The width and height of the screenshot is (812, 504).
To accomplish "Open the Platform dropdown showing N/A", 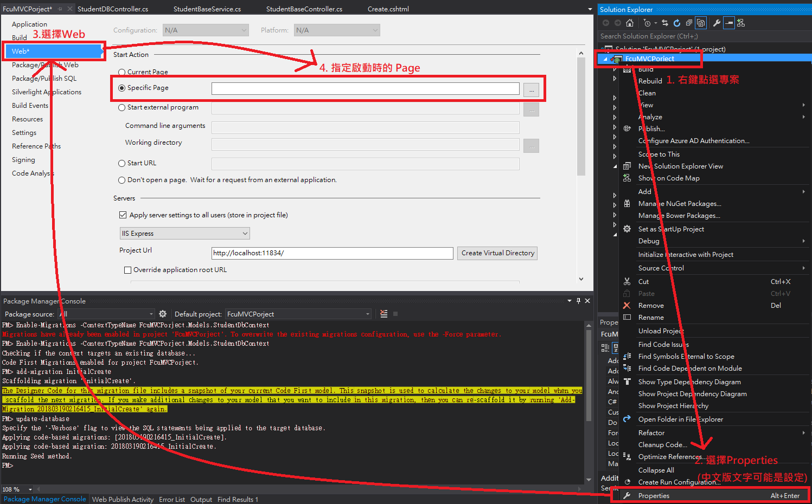I will coord(336,30).
